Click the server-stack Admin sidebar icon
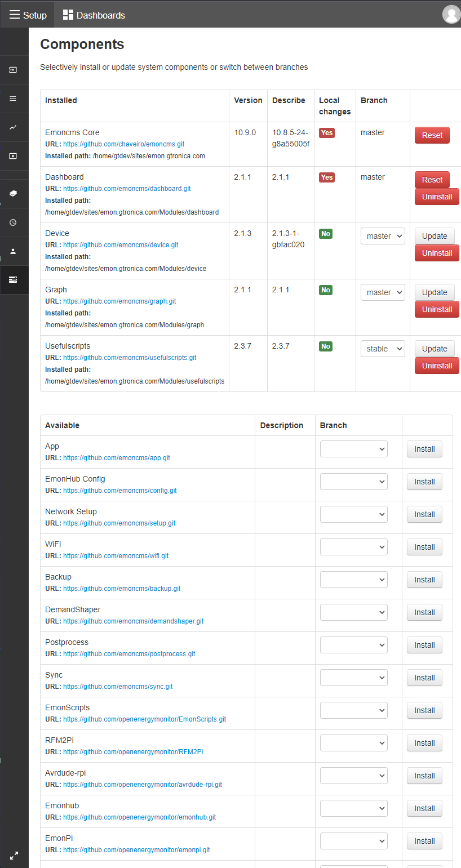Image resolution: width=461 pixels, height=868 pixels. click(14, 280)
